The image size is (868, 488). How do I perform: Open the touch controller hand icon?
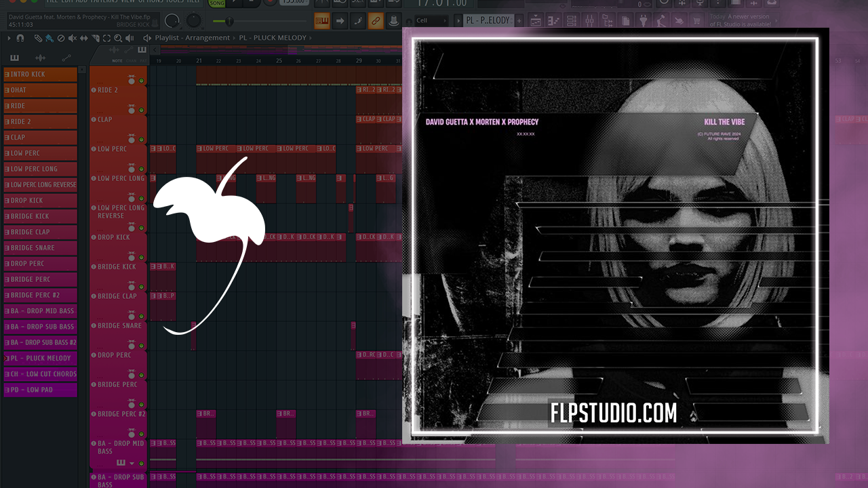679,21
